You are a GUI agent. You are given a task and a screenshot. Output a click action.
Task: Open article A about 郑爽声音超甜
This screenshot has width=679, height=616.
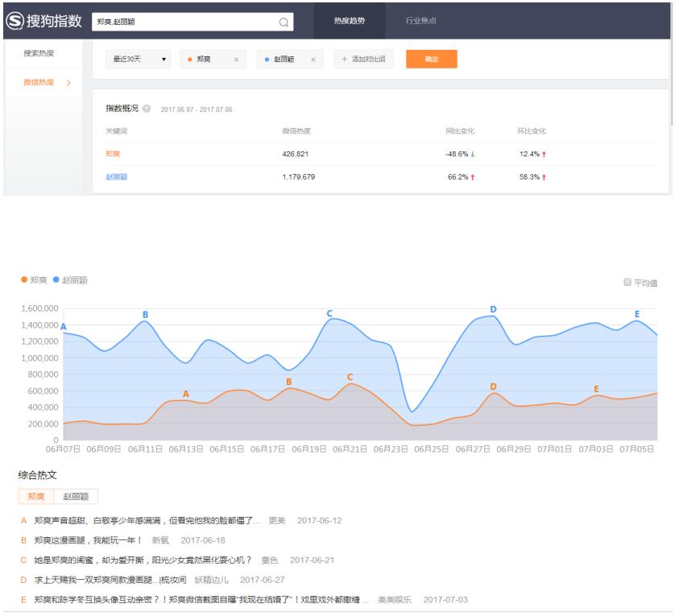click(x=147, y=521)
